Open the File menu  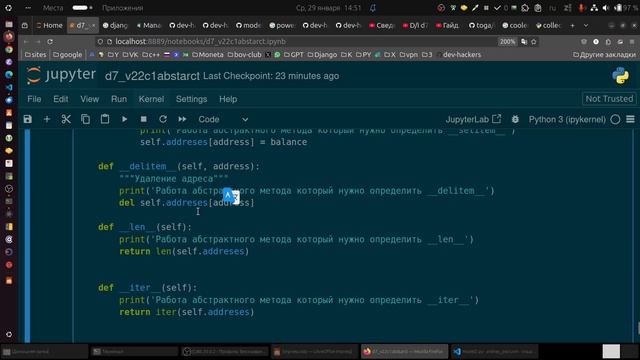(34, 99)
